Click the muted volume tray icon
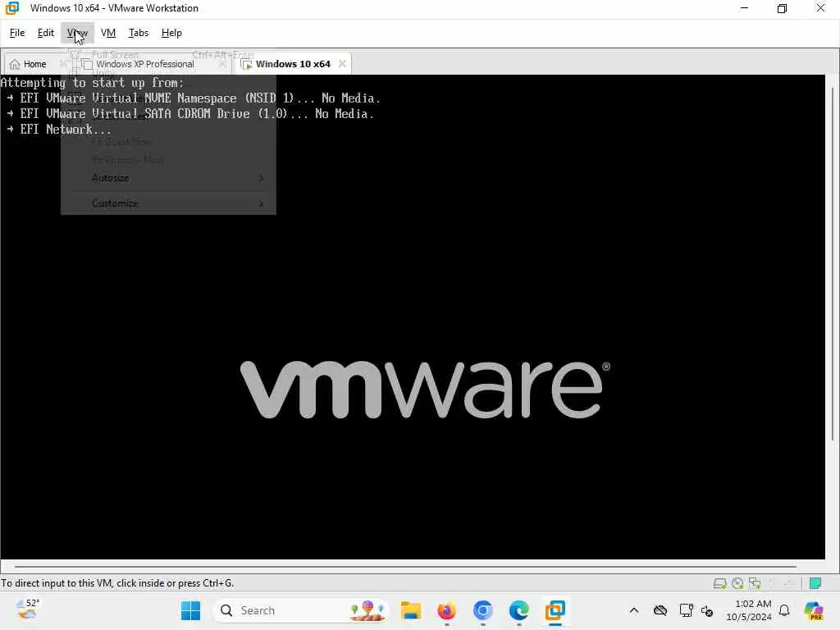This screenshot has width=840, height=630. pos(707,610)
